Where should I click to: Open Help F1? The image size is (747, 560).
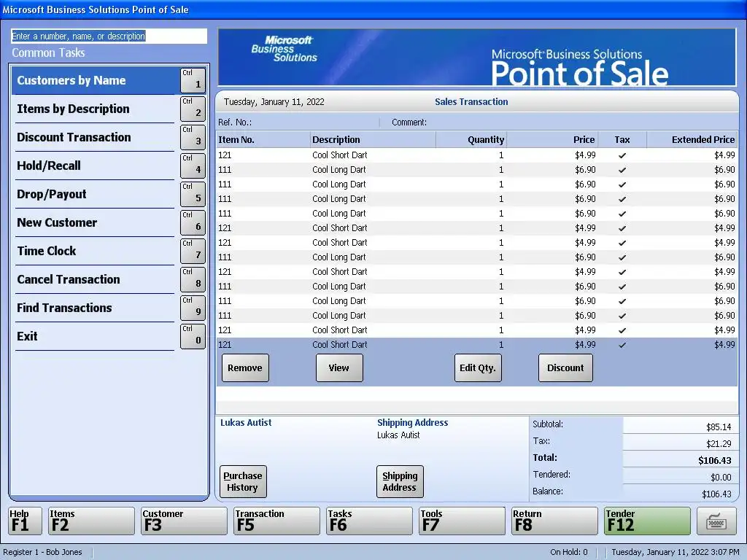25,521
